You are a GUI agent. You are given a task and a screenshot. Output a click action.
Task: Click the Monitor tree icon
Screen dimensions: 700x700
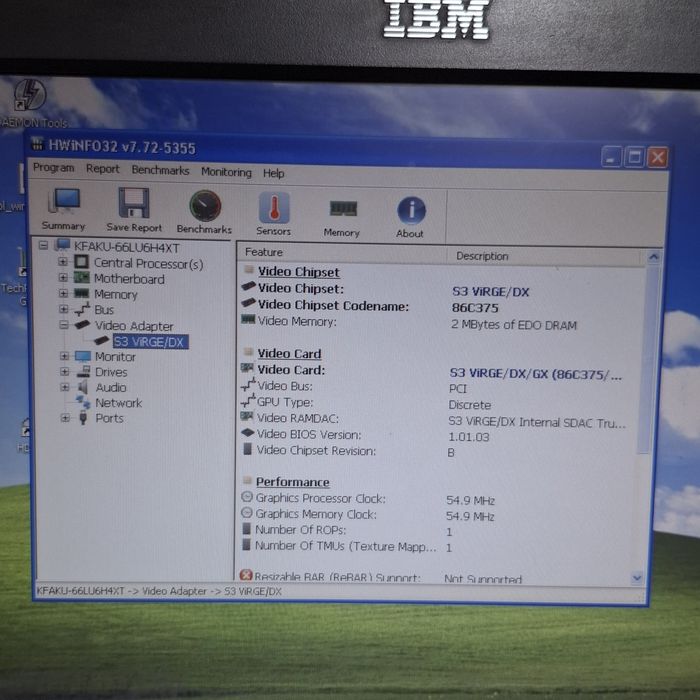[x=83, y=356]
